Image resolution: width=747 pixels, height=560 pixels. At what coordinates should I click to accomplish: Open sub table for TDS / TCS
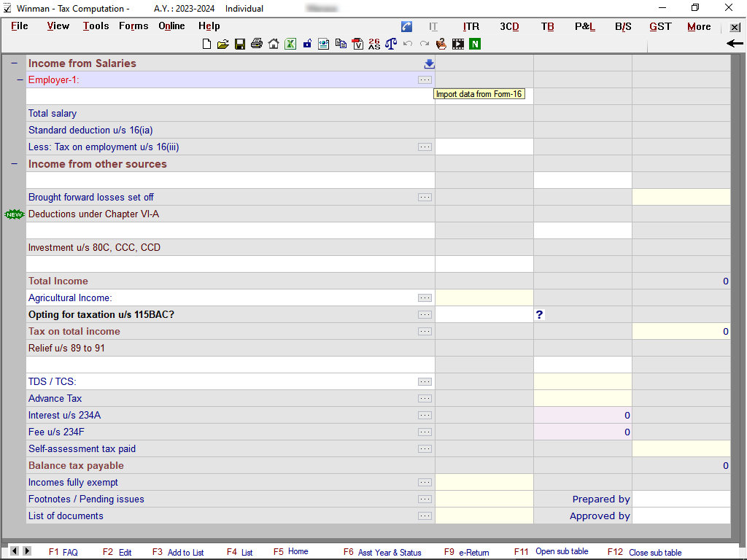point(425,382)
